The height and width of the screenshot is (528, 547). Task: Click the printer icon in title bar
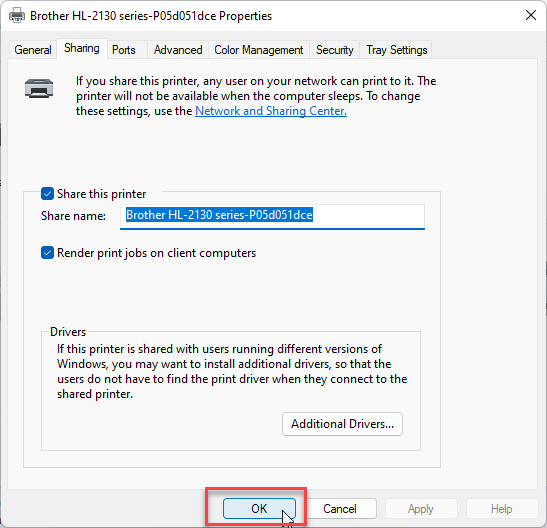tap(17, 16)
